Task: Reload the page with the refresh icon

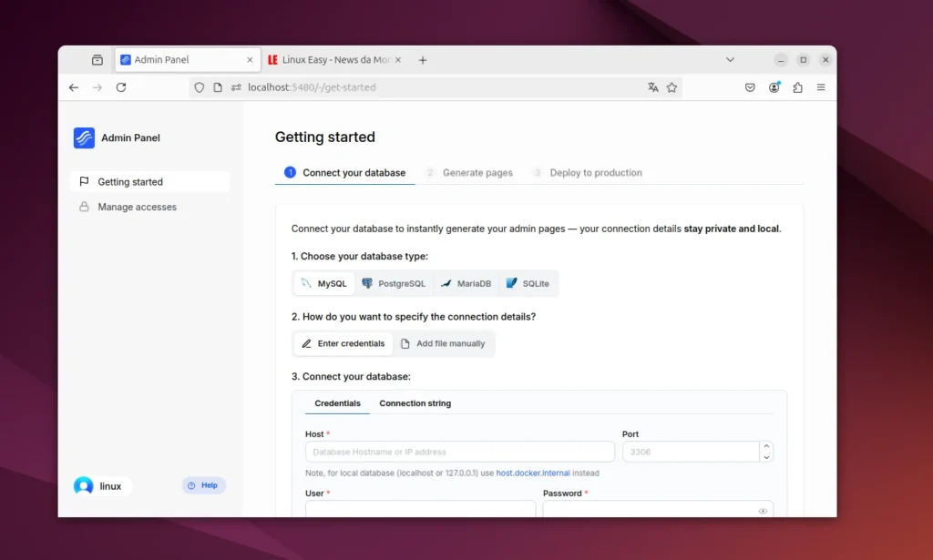Action: coord(121,87)
